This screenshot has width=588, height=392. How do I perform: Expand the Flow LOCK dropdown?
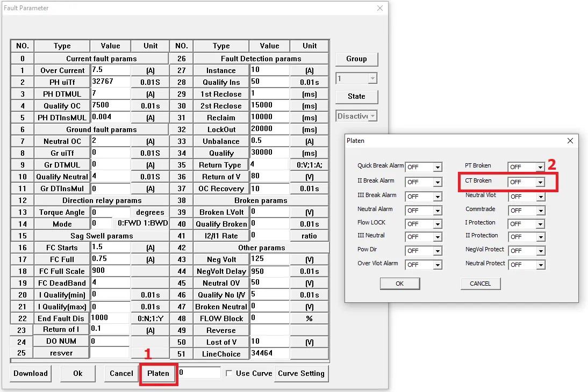click(x=424, y=224)
